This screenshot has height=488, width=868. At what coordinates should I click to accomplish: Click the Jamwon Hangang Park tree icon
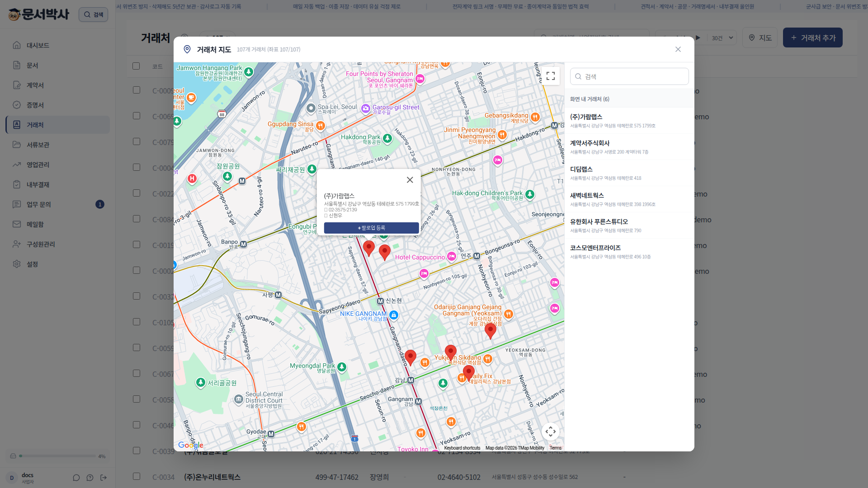point(249,72)
